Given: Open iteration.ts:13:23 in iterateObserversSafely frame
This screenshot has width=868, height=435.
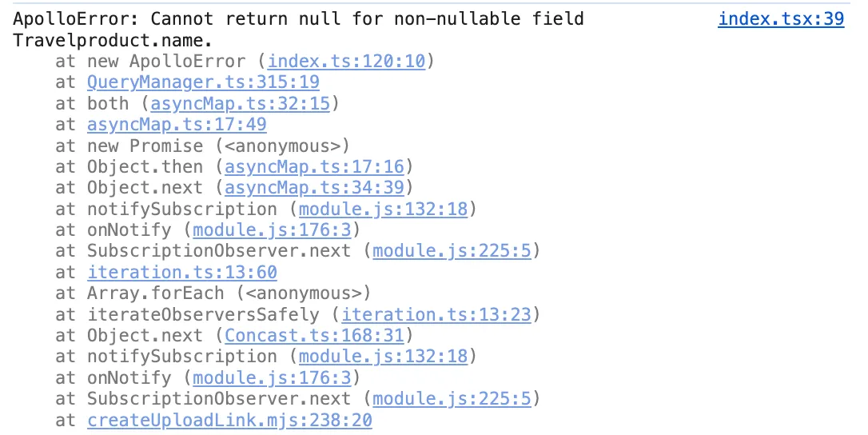Looking at the screenshot, I should point(436,314).
